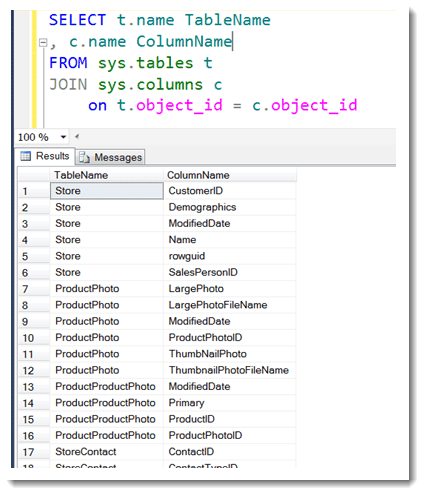424x495 pixels.
Task: Select the StoreContact cell in row 17
Action: [107, 452]
